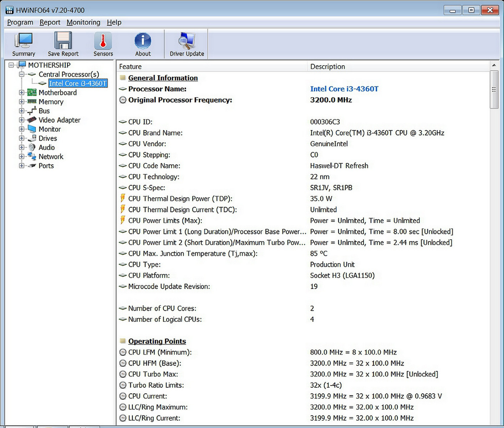Click the Drives icon in tree
This screenshot has height=428, width=504.
tap(32, 138)
